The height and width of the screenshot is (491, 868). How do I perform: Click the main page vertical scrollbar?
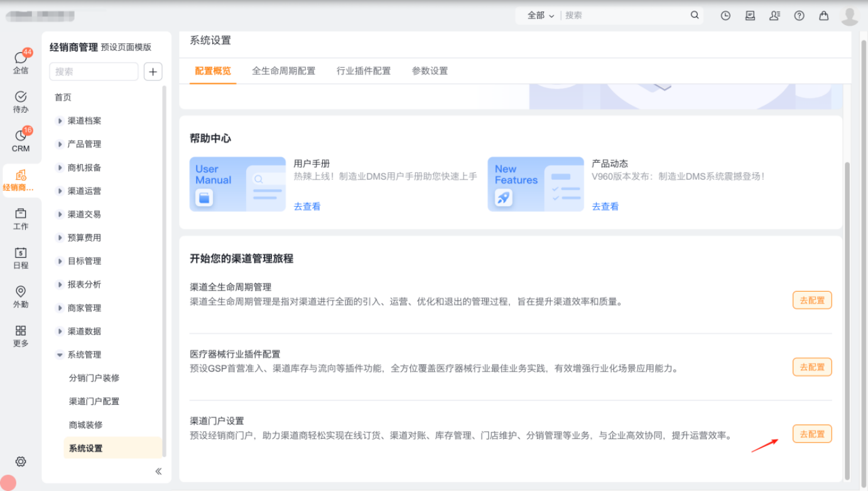point(847,321)
